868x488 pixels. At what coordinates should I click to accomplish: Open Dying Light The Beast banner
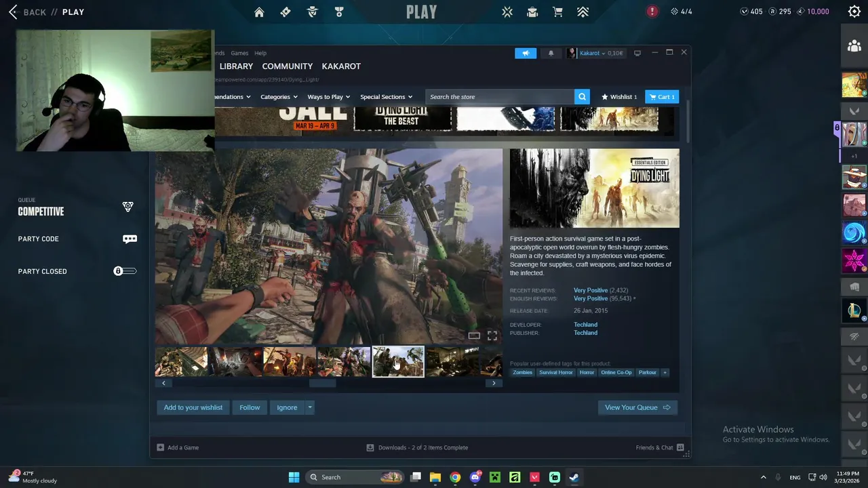(x=402, y=119)
